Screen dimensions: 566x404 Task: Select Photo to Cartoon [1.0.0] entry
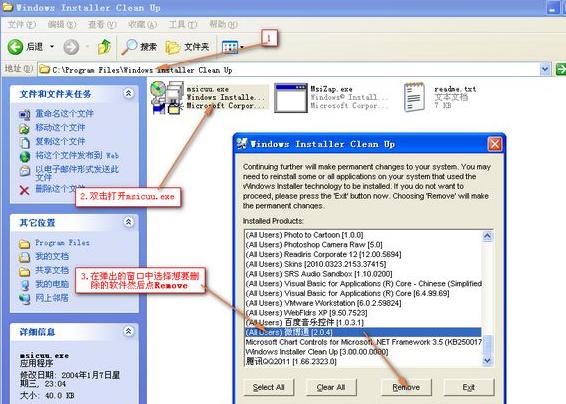(x=363, y=235)
